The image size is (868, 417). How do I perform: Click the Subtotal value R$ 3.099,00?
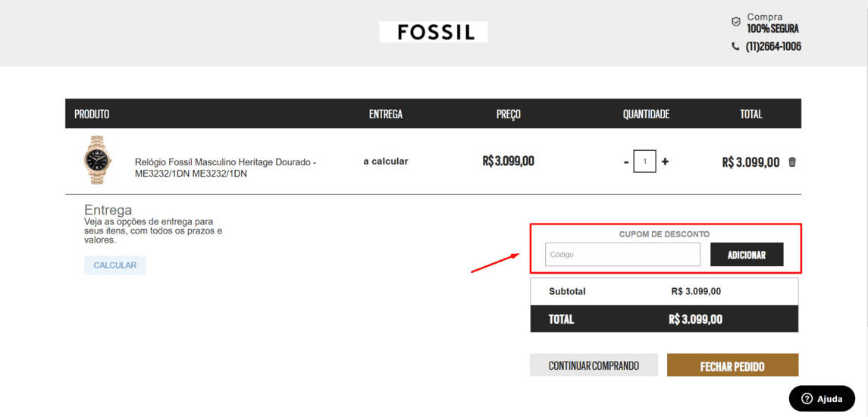696,291
